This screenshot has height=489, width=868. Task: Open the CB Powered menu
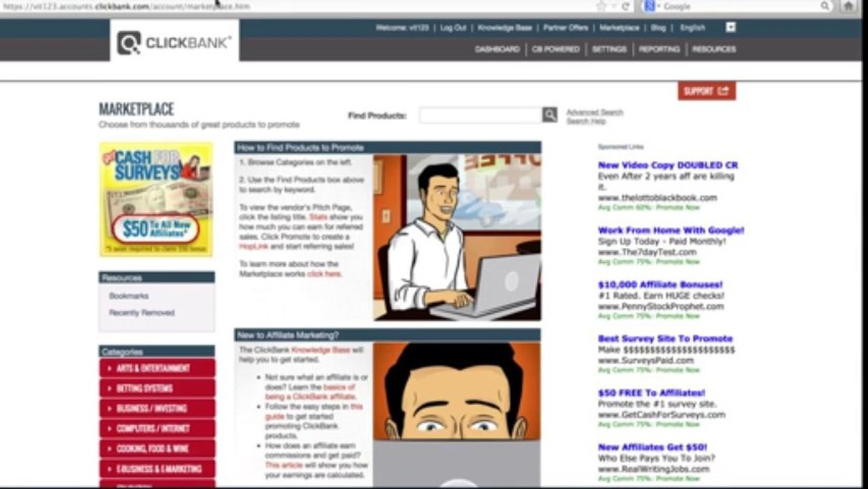point(556,50)
